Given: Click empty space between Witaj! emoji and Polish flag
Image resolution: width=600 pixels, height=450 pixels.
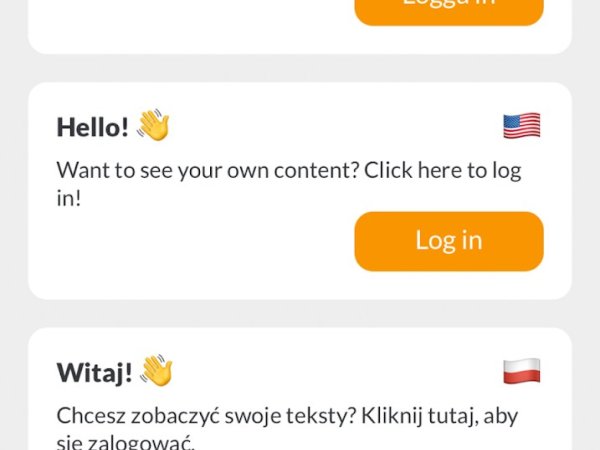Looking at the screenshot, I should [x=337, y=371].
